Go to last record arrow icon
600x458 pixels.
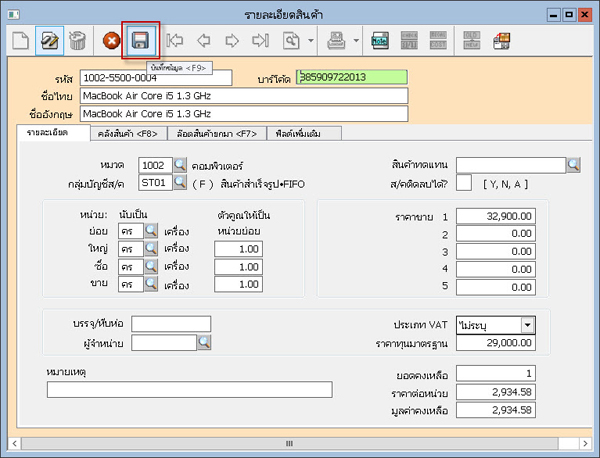(x=261, y=40)
